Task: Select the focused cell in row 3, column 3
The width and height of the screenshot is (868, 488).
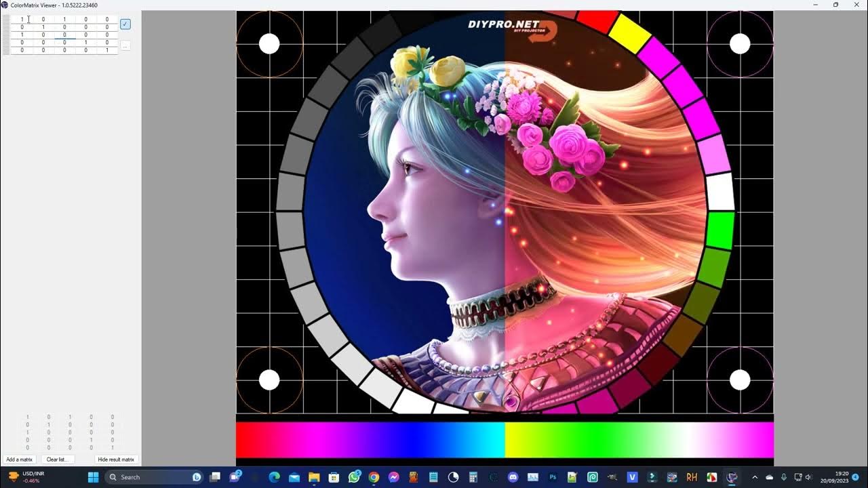Action: 64,35
